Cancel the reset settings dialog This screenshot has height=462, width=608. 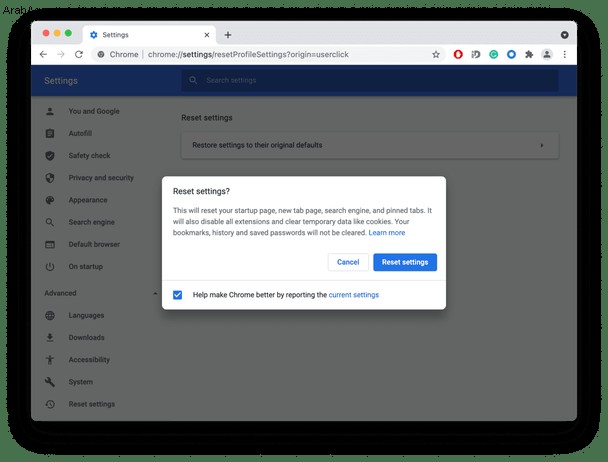[x=348, y=262]
